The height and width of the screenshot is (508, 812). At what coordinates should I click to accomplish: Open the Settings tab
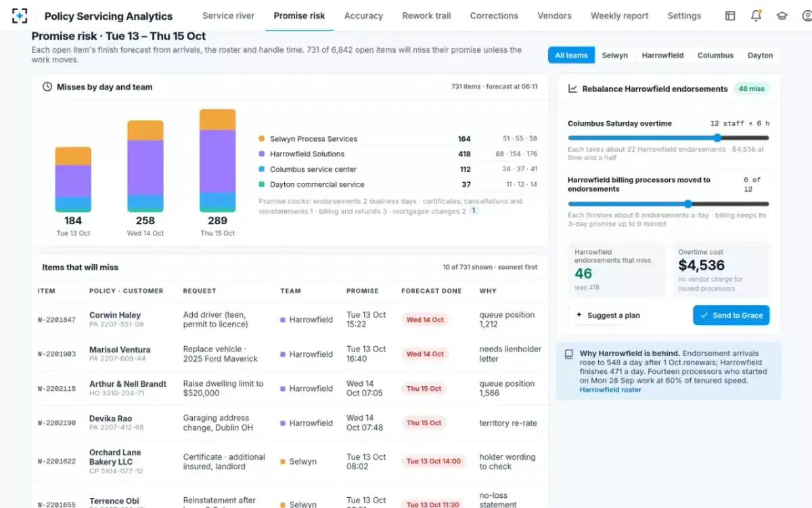(x=684, y=16)
